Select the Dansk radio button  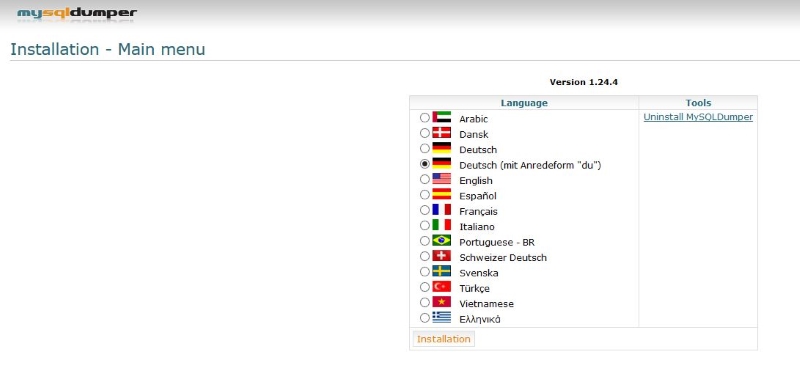[x=424, y=133]
